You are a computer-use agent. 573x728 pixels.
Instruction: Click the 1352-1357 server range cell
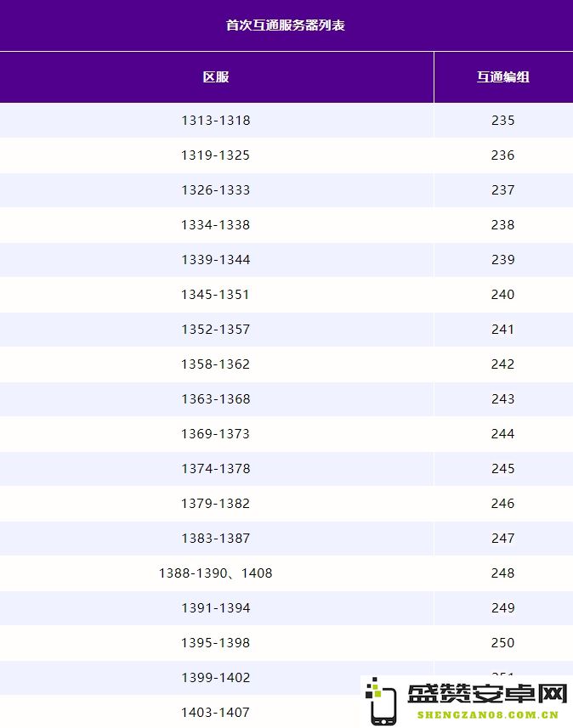(216, 330)
